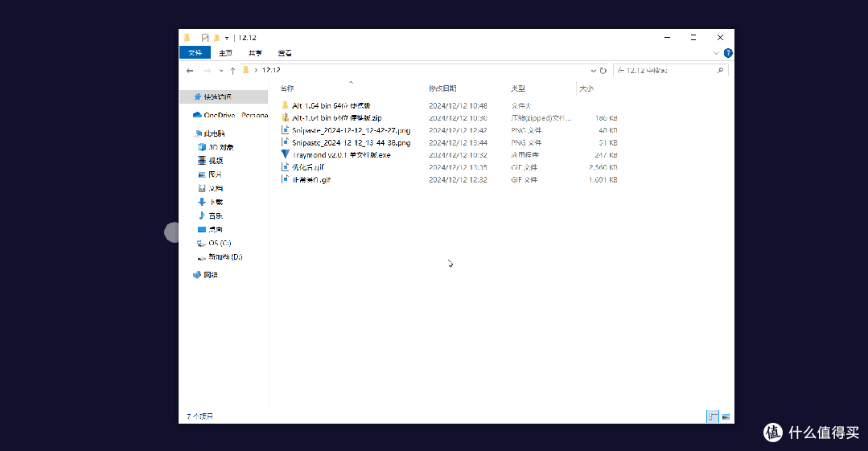Open the 桌面 folder in sidebar
868x451 pixels.
(x=210, y=229)
